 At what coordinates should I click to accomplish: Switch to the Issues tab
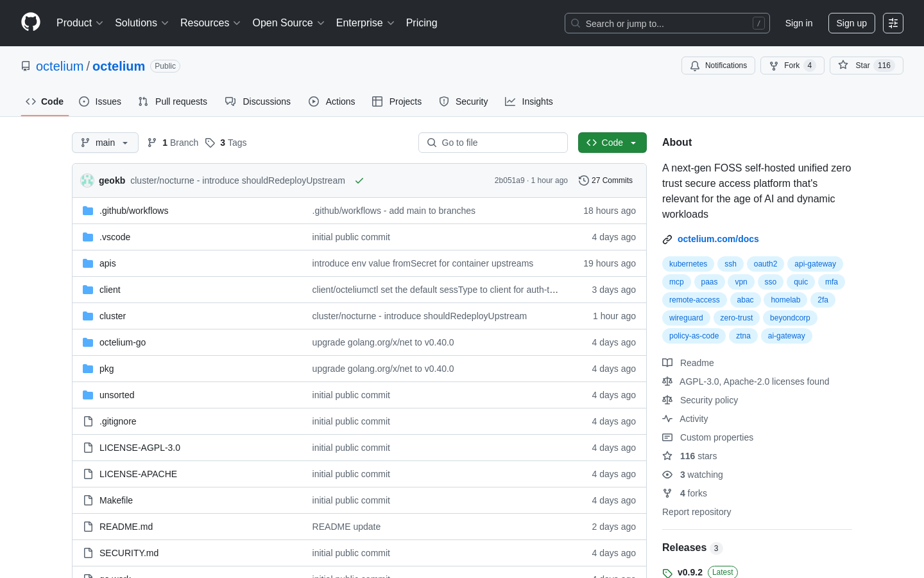tap(100, 101)
